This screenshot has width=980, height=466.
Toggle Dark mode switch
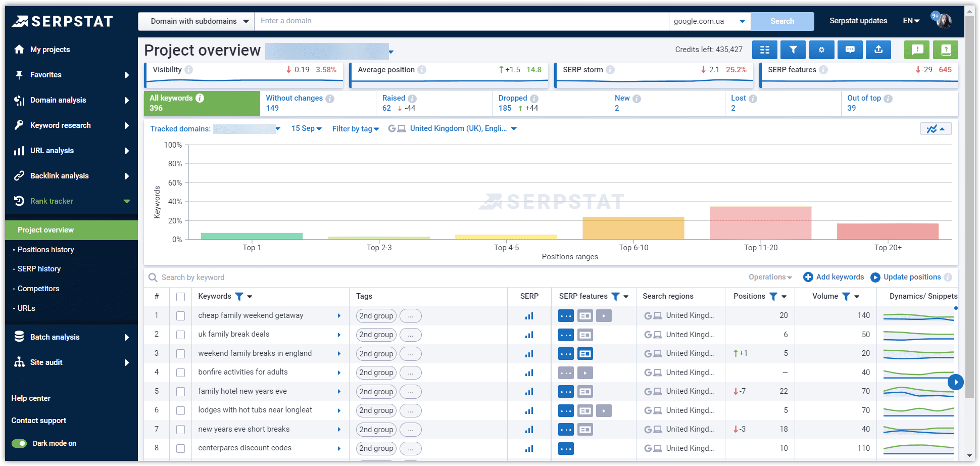pos(20,443)
